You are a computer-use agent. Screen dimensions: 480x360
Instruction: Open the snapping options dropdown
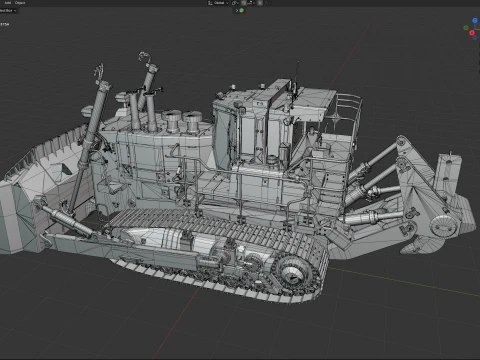click(x=251, y=3)
